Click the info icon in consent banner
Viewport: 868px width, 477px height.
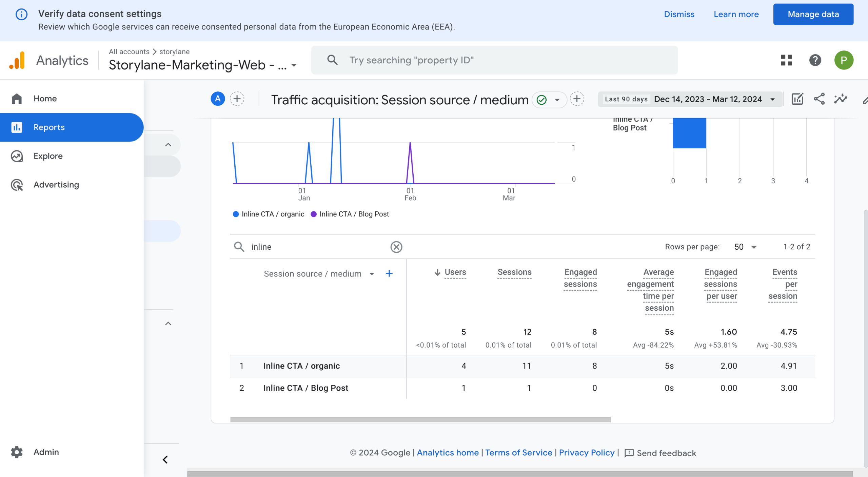point(21,14)
